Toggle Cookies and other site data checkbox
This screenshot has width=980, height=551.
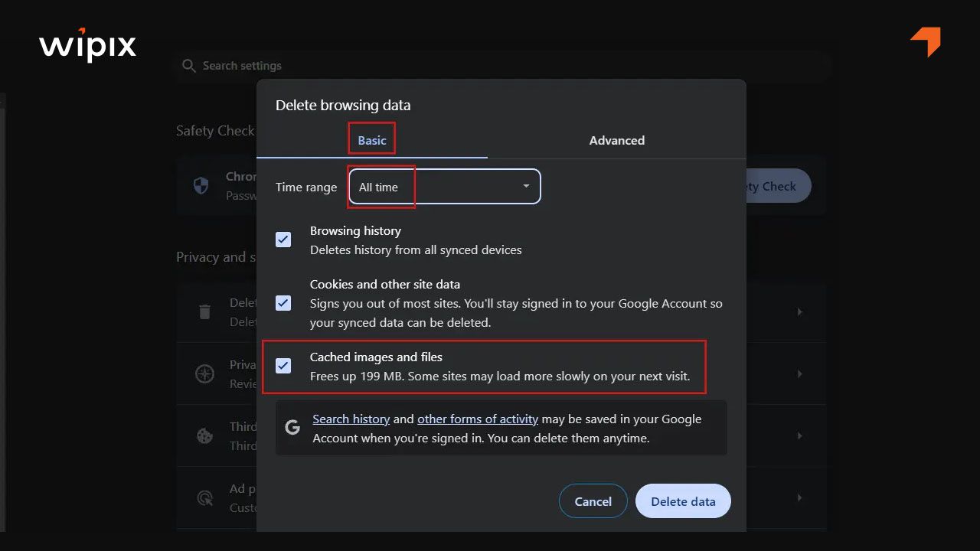tap(283, 303)
